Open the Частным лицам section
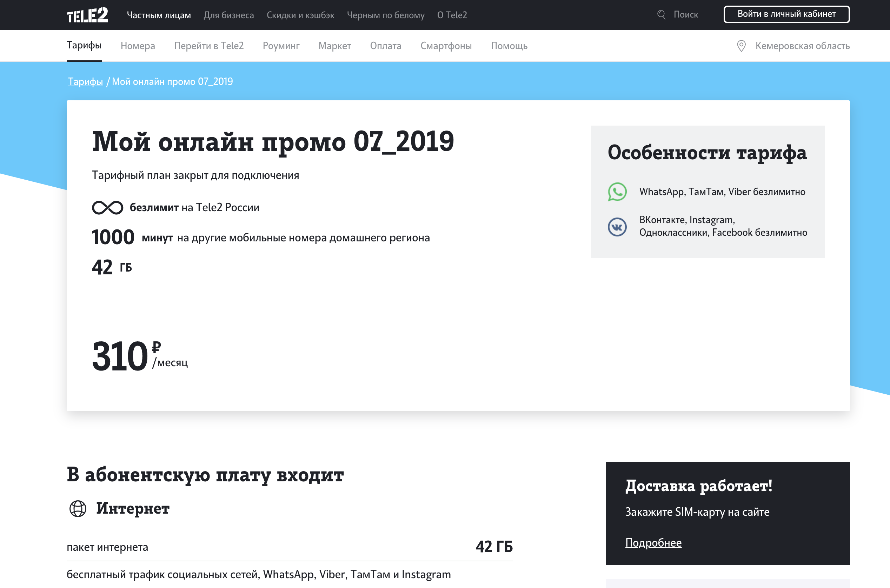This screenshot has height=588, width=890. tap(159, 15)
